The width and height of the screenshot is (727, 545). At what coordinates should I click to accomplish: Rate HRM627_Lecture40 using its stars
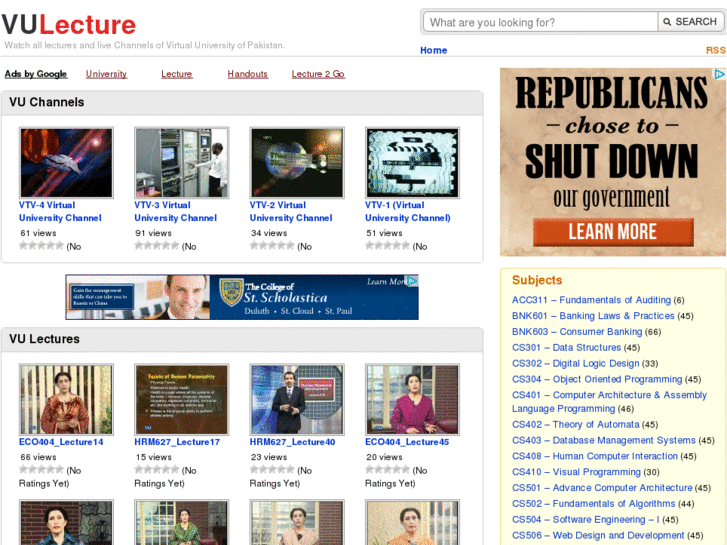pos(272,469)
